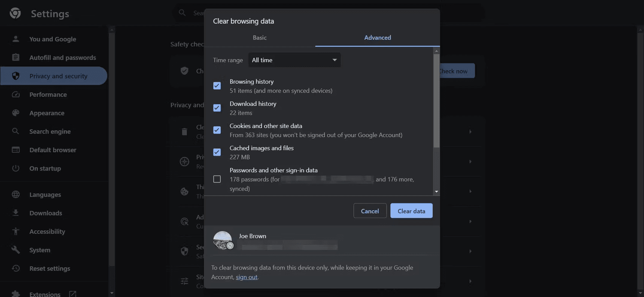Select the Autofill and passwords clipboard icon

pos(16,58)
